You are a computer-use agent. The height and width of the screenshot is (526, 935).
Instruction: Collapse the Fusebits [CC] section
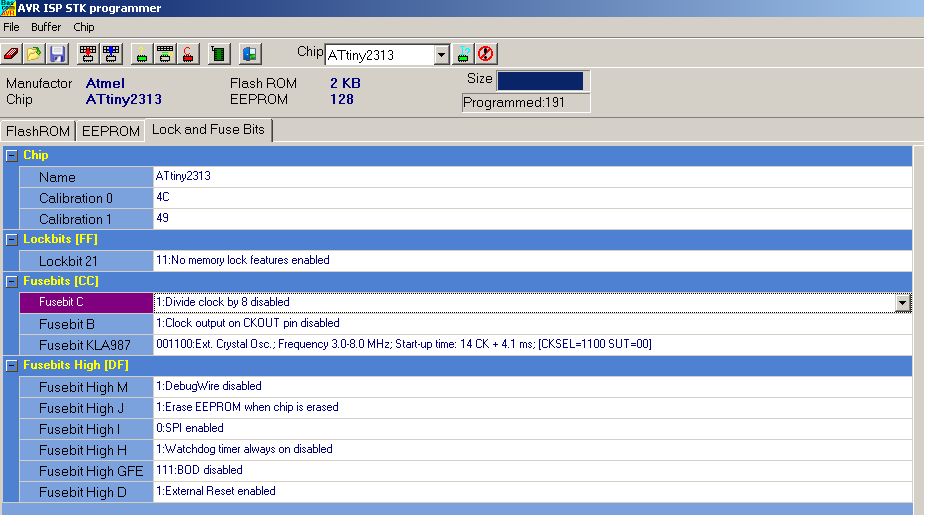tap(11, 281)
